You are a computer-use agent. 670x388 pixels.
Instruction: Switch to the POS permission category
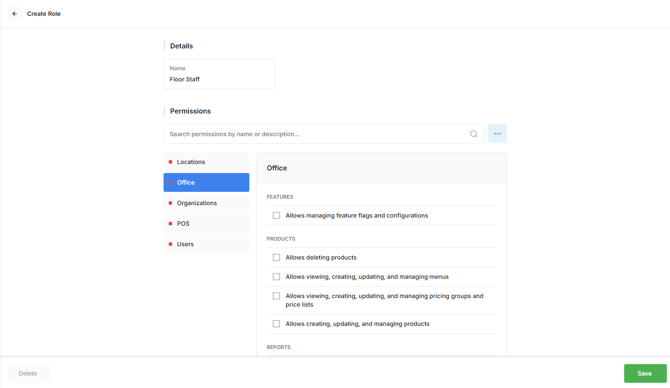tap(206, 223)
